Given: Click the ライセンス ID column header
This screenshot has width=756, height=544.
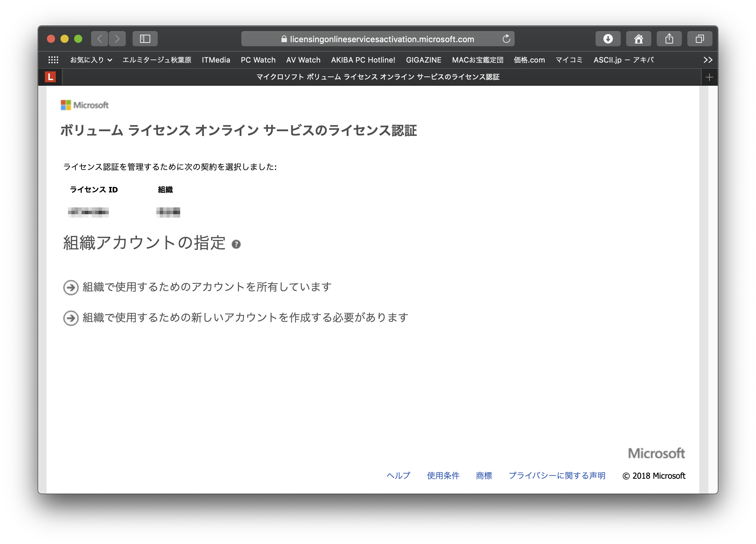Looking at the screenshot, I should pyautogui.click(x=94, y=190).
